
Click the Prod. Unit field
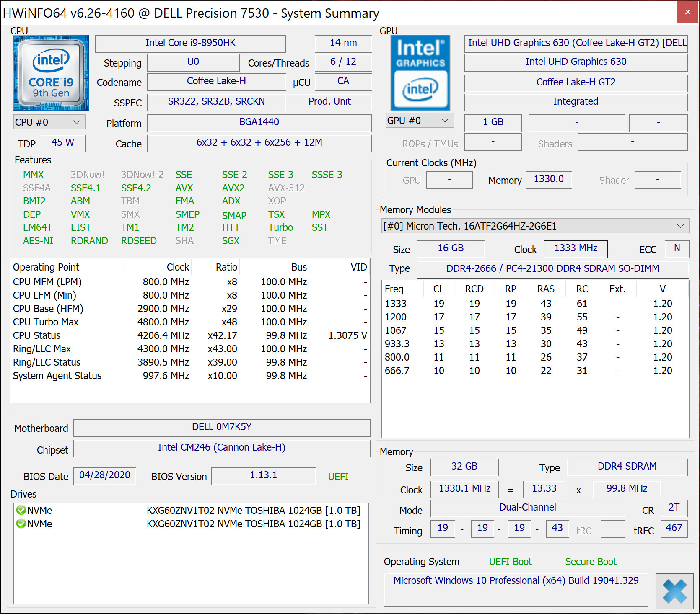click(x=330, y=102)
